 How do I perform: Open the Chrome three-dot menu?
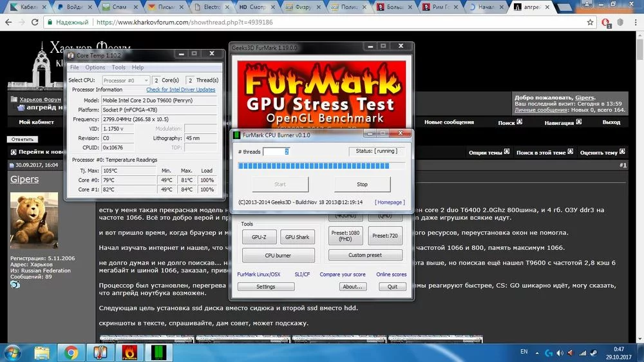636,22
